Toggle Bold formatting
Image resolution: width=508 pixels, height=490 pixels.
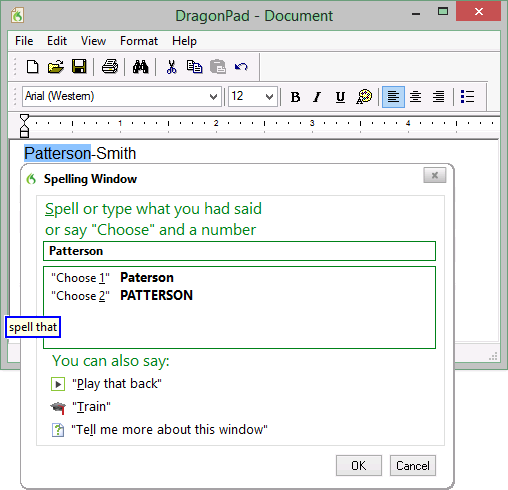click(x=295, y=97)
